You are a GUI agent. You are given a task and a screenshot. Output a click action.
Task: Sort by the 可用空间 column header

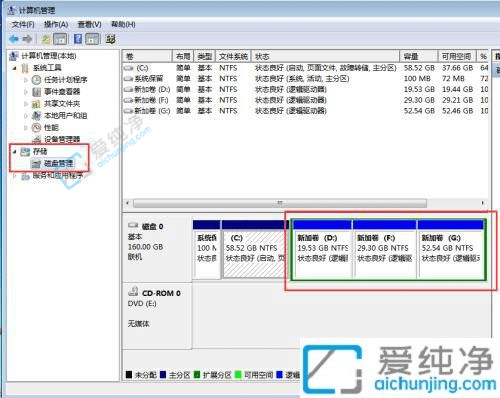(x=456, y=56)
